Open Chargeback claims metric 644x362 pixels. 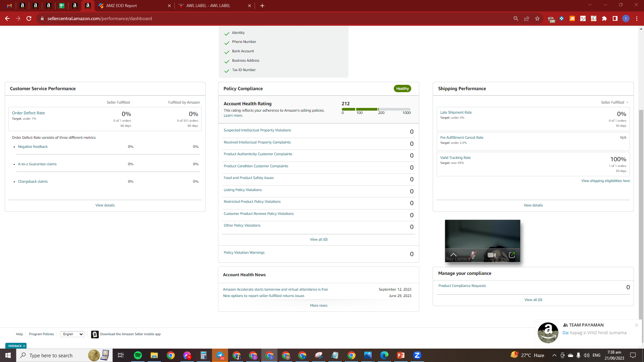(33, 182)
